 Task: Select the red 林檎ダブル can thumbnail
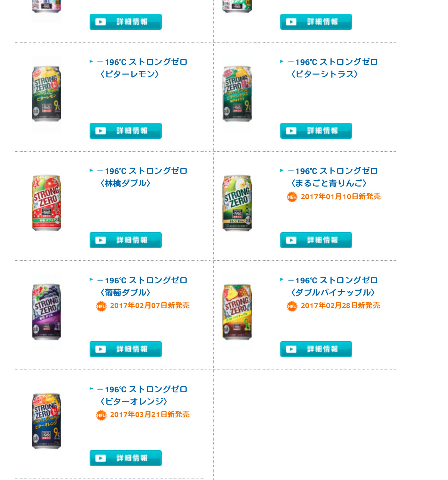point(46,203)
